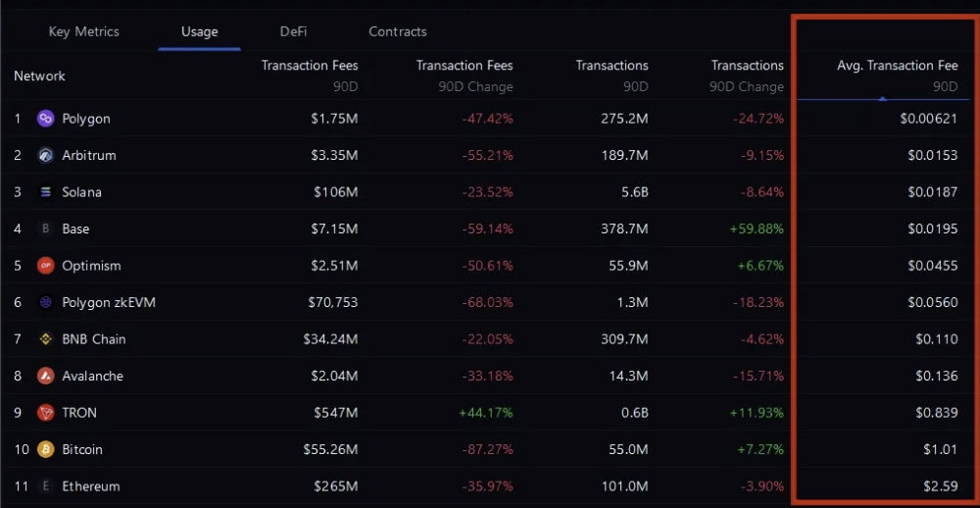Viewport: 980px width, 508px height.
Task: Click Ethereum's transactions change -3.90%
Action: [x=761, y=486]
